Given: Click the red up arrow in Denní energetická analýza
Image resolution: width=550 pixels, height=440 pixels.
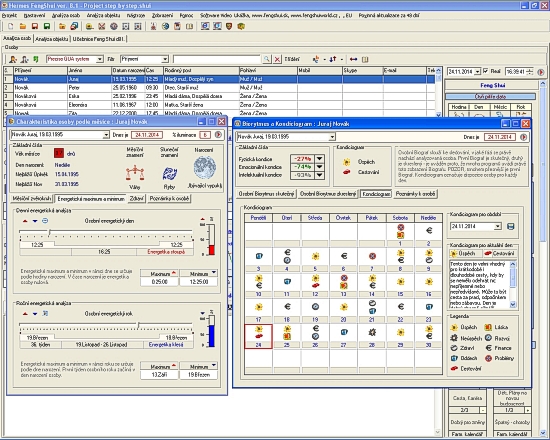Looking at the screenshot, I should coord(25,221).
